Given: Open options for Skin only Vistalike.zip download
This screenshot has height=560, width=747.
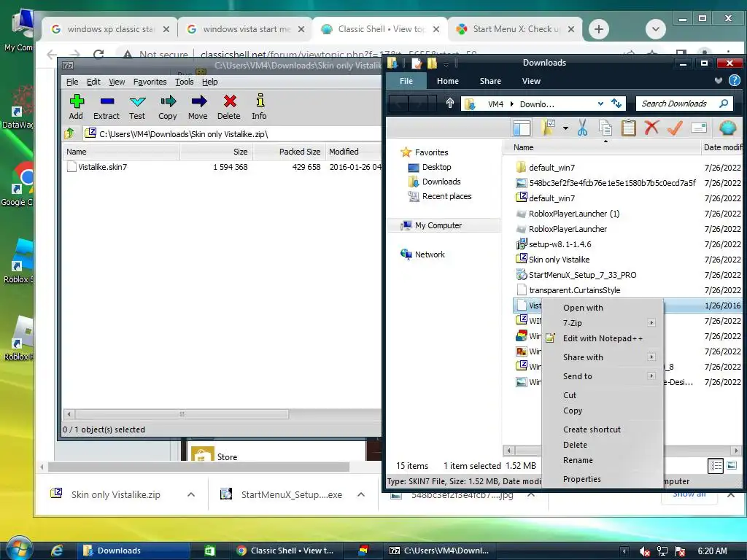Looking at the screenshot, I should pyautogui.click(x=191, y=494).
